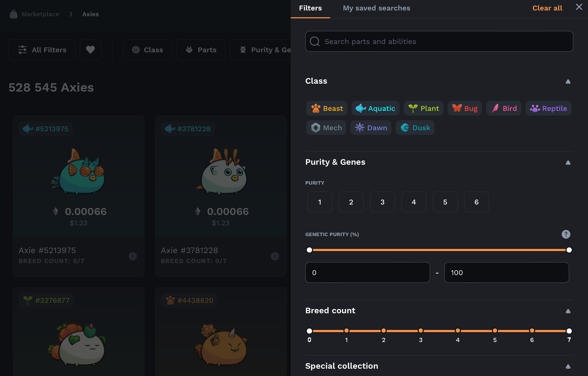588x376 pixels.
Task: Collapse the Class section
Action: (568, 81)
